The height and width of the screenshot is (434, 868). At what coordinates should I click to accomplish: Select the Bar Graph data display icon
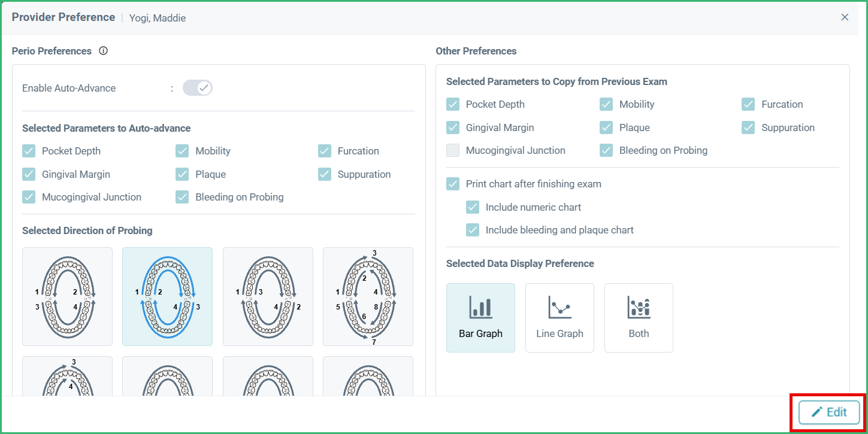(480, 317)
